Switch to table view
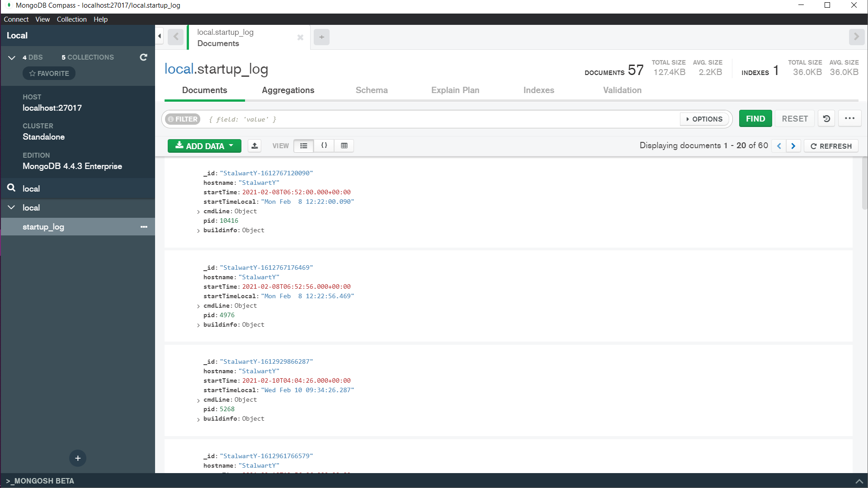 pos(344,146)
